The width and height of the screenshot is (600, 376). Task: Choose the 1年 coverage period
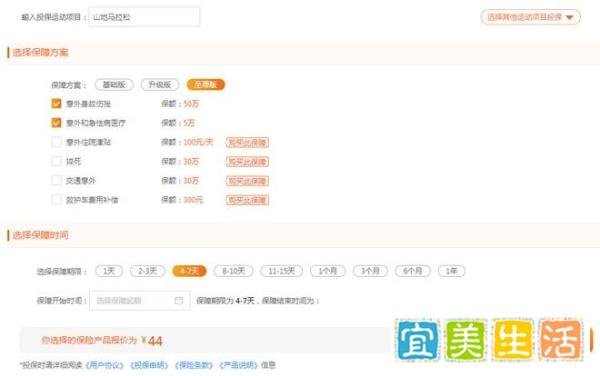(452, 271)
